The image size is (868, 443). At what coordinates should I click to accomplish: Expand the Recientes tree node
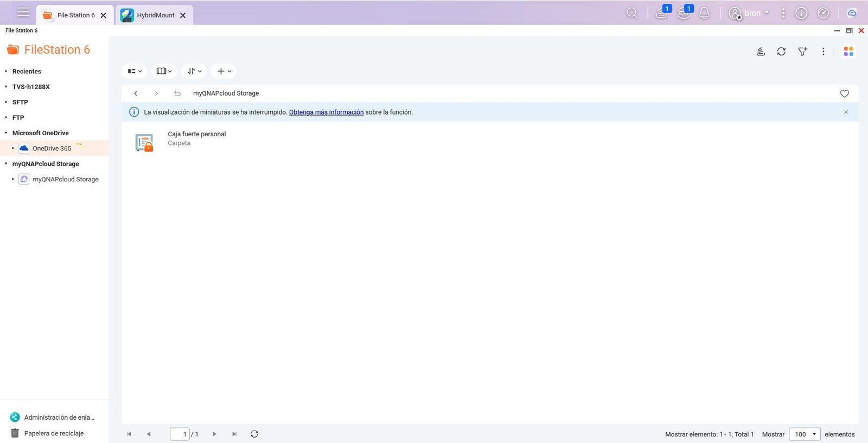click(x=6, y=71)
